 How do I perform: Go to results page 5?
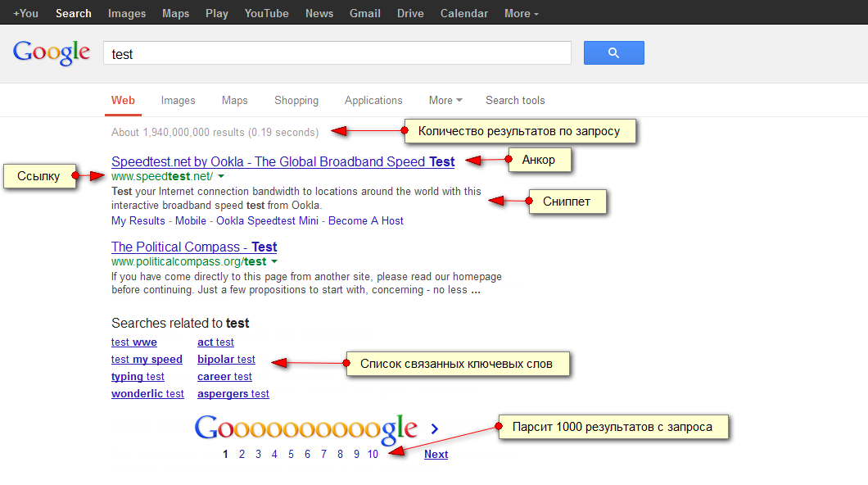pos(291,454)
